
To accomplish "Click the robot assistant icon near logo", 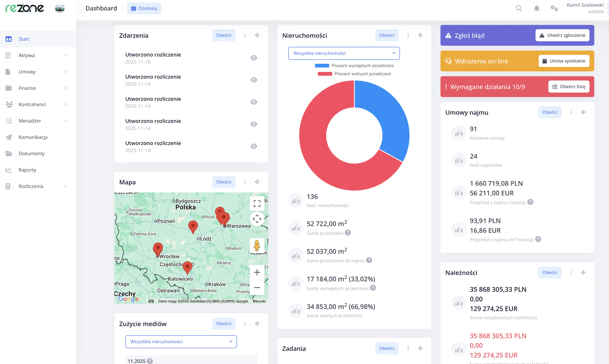I will coord(60,8).
